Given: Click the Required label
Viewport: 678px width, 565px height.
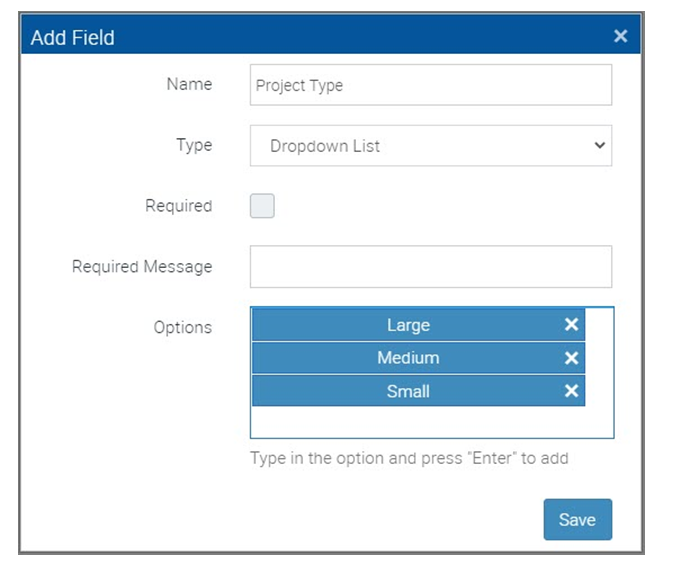Looking at the screenshot, I should (179, 206).
